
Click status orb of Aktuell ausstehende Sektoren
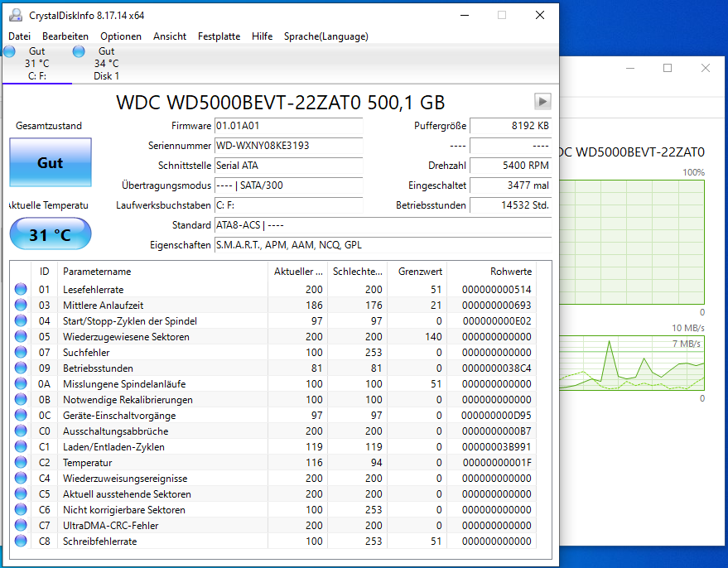[21, 493]
